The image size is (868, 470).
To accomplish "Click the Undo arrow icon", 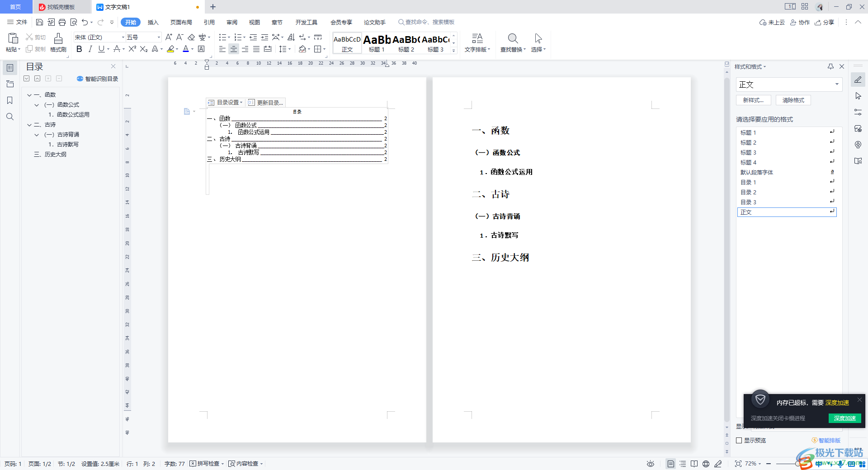I will (85, 22).
